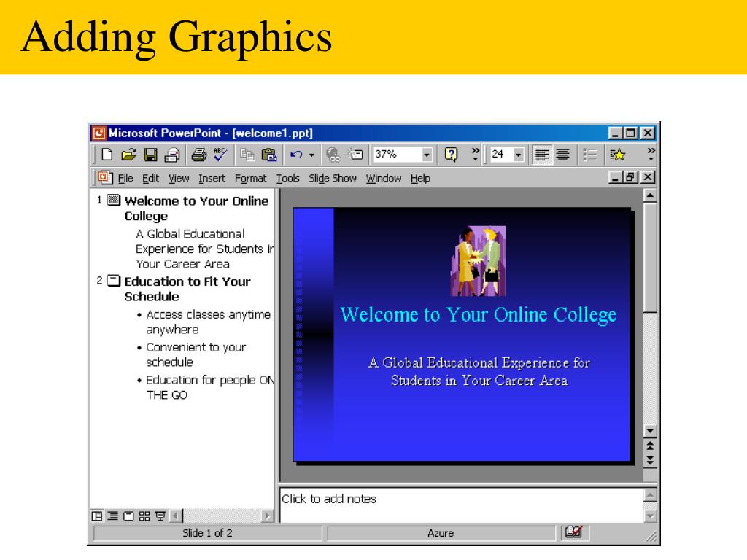Click the PowerPoint document icon beside File
Image resolution: width=747 pixels, height=560 pixels.
105,178
